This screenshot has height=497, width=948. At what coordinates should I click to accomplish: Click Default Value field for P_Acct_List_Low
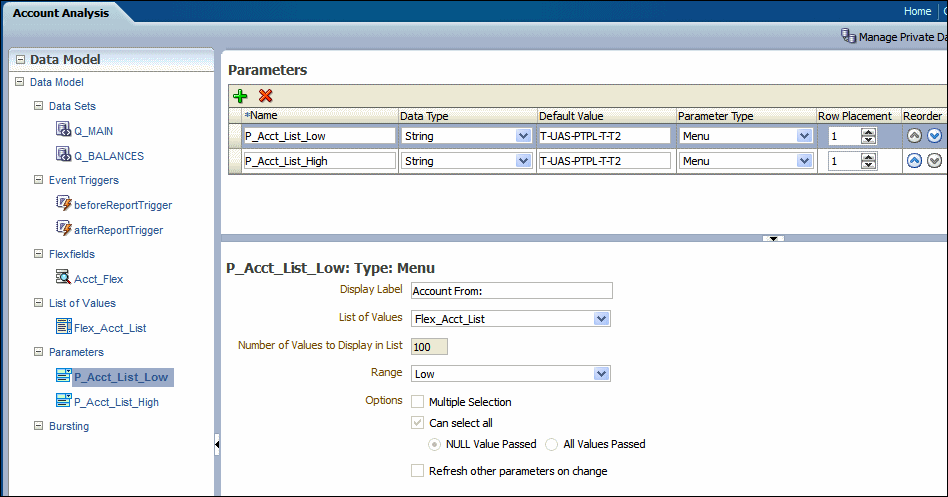[x=605, y=136]
